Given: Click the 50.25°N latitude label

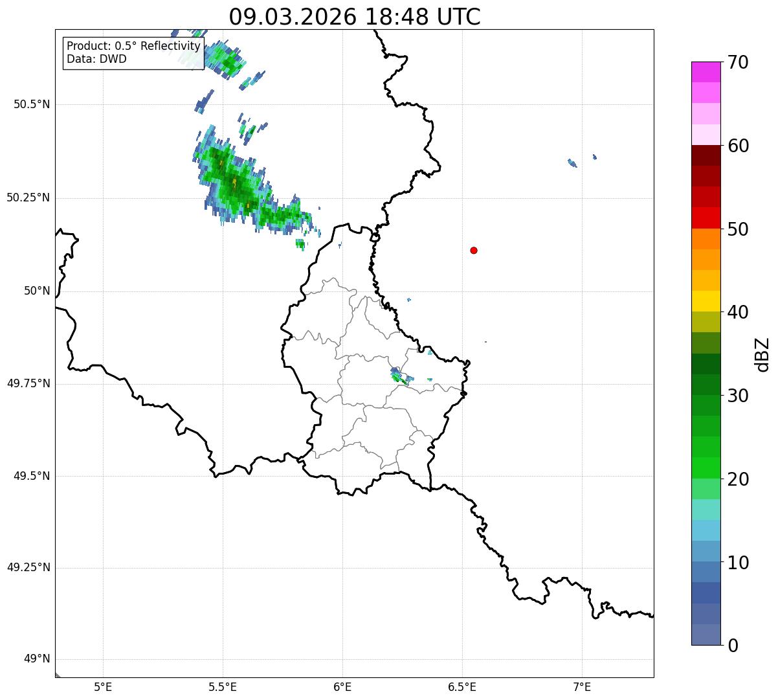Looking at the screenshot, I should [x=28, y=198].
